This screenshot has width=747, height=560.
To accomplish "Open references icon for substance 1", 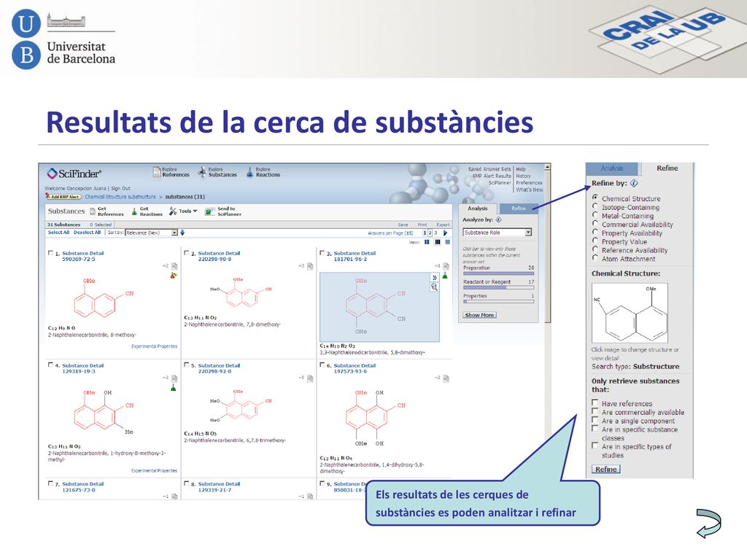I will 175,266.
